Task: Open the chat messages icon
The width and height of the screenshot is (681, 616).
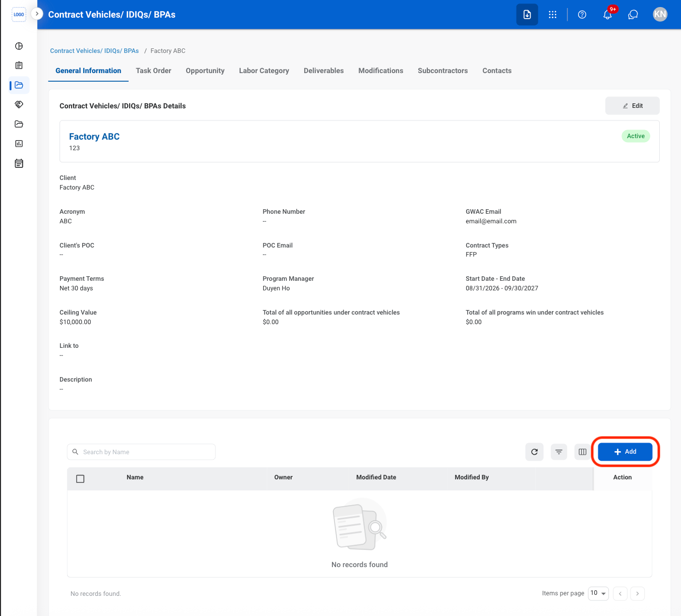Action: tap(633, 15)
